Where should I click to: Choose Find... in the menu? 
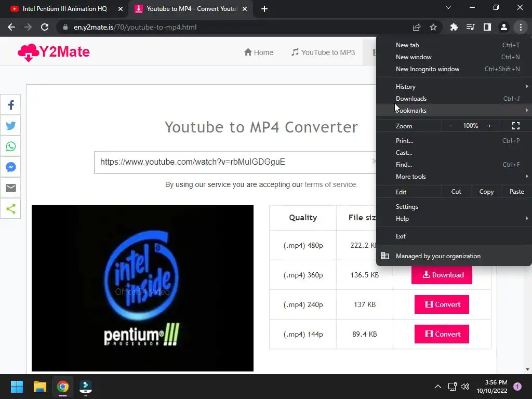[454, 165]
